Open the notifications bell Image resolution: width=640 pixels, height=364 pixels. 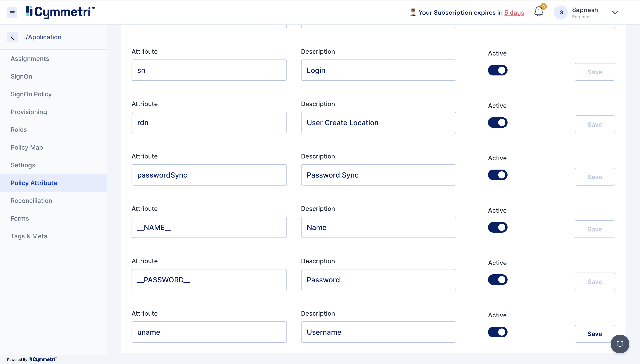point(539,12)
